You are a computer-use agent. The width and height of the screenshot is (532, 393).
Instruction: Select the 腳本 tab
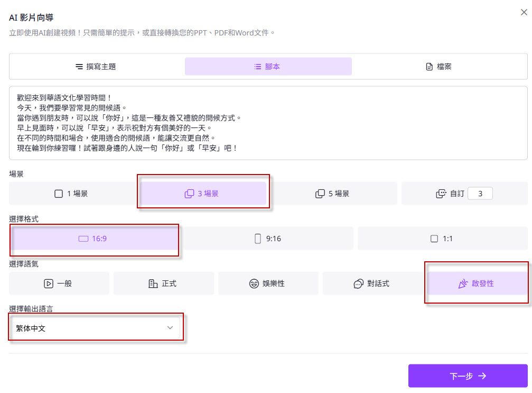[x=268, y=67]
